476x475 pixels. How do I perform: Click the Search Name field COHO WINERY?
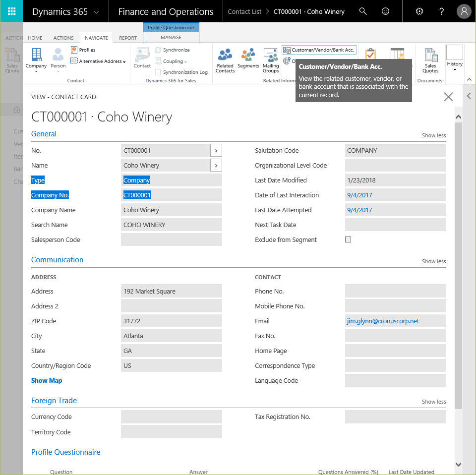tap(171, 225)
